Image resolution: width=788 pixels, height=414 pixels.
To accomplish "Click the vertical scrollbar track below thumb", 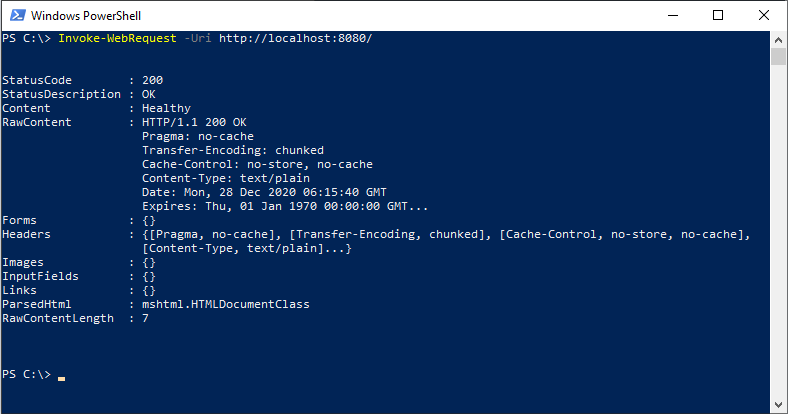I will (x=778, y=231).
